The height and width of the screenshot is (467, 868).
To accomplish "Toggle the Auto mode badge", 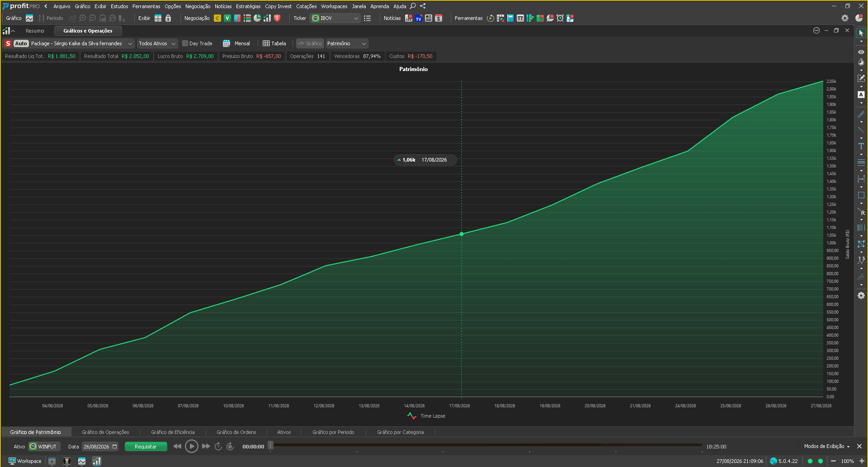I will (21, 43).
